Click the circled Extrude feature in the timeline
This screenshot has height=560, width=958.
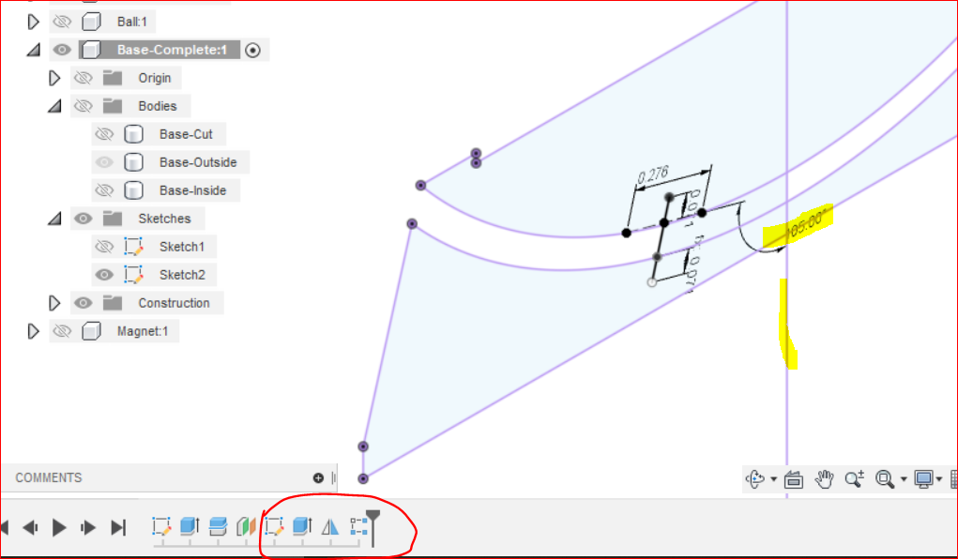(x=301, y=527)
